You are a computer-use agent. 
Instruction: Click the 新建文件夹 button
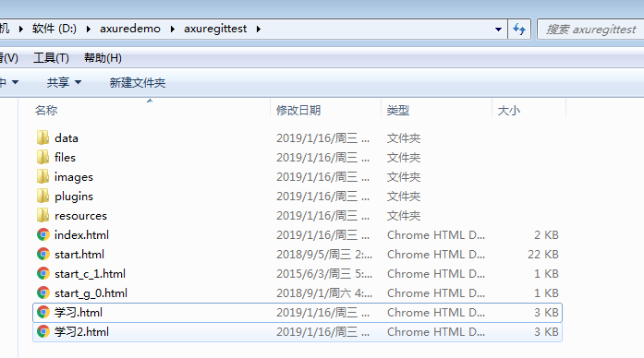(x=137, y=82)
